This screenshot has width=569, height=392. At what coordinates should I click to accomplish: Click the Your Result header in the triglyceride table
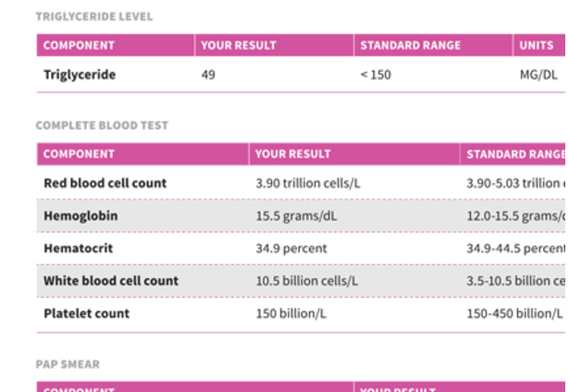[239, 45]
